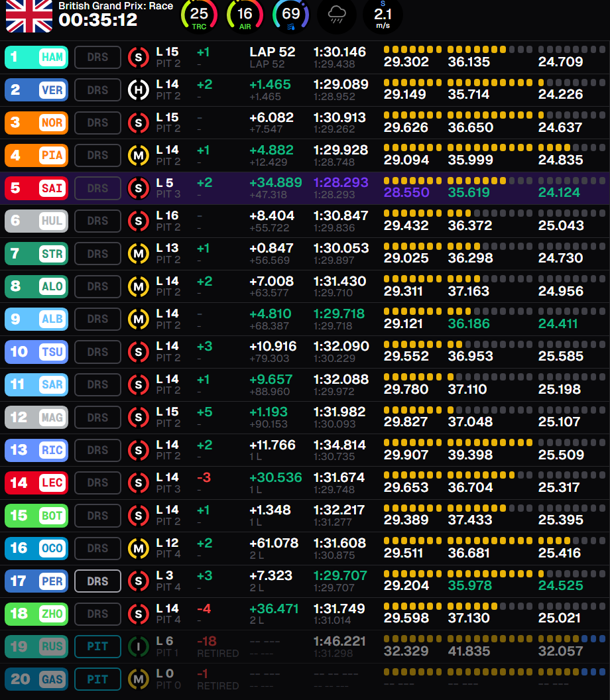
Task: Click Tsunoda's soft tyre icon
Action: [x=139, y=352]
